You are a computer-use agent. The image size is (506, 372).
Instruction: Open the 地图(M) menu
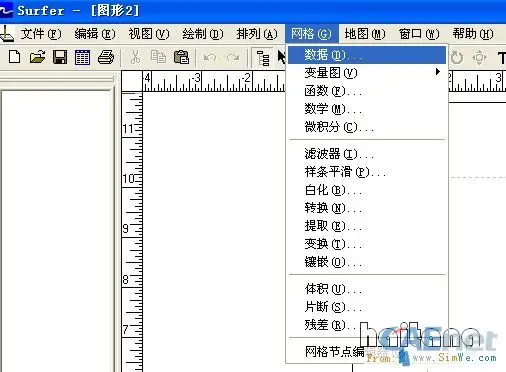pos(365,34)
